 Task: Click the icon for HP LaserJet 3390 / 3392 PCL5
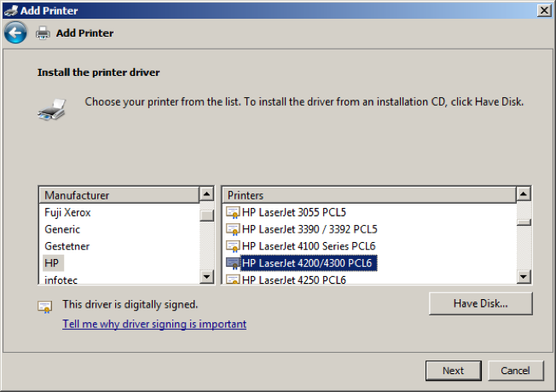(233, 229)
